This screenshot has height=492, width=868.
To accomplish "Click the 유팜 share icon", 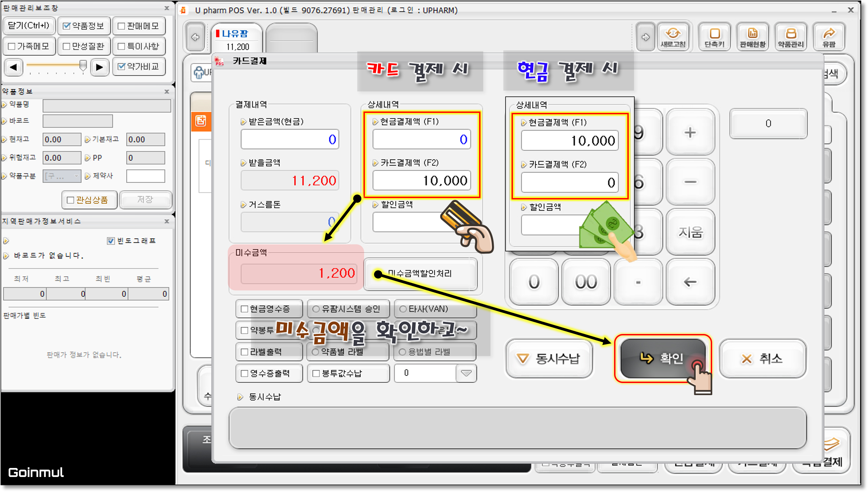I will 829,37.
